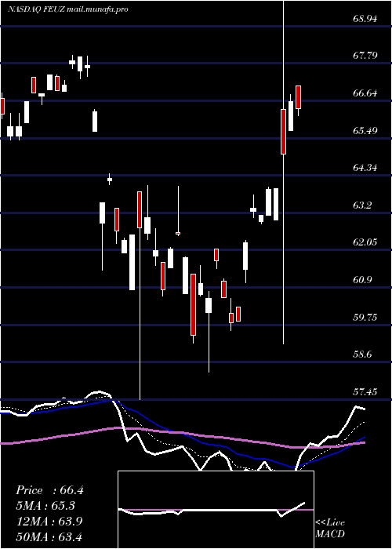Viewport: 392px width, 549px height.
Task: Click the NASDAQ FEUZ mail.munafa.pro title text
Action: click(x=67, y=9)
